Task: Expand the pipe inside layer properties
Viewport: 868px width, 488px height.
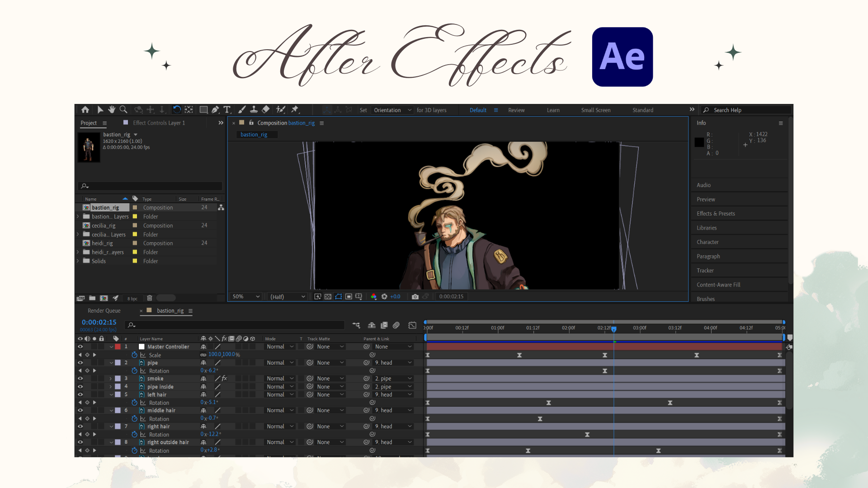Action: coord(111,387)
